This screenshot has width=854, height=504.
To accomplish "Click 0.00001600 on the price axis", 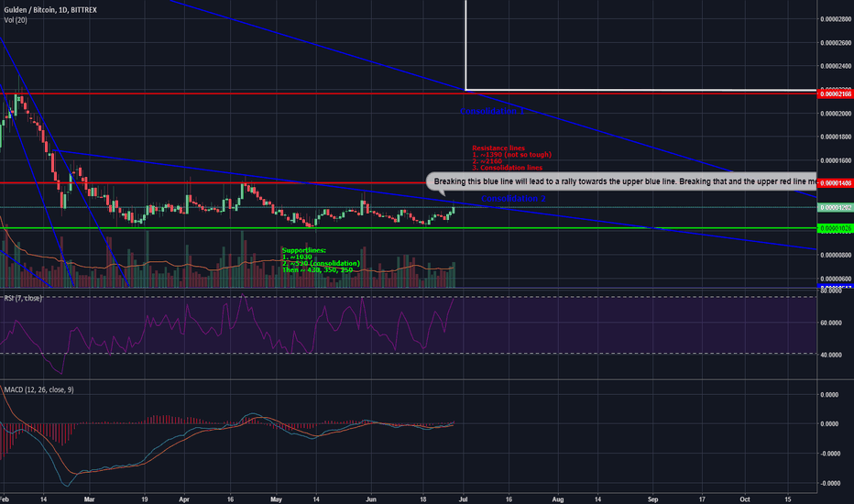I will click(836, 160).
